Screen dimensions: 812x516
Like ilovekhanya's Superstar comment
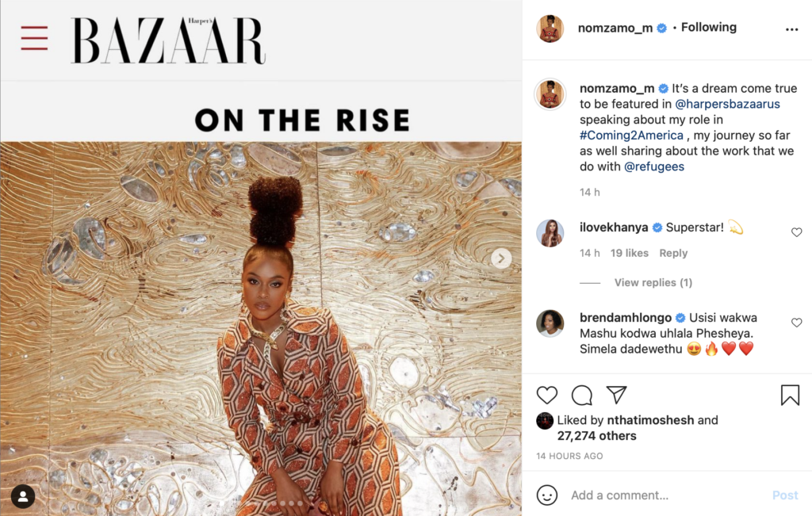click(x=796, y=232)
